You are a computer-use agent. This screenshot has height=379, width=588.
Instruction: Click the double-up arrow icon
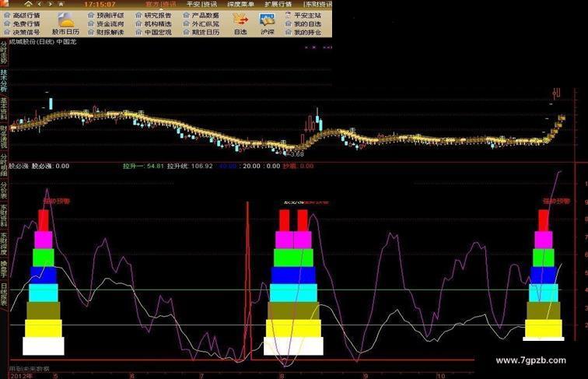click(x=61, y=4)
